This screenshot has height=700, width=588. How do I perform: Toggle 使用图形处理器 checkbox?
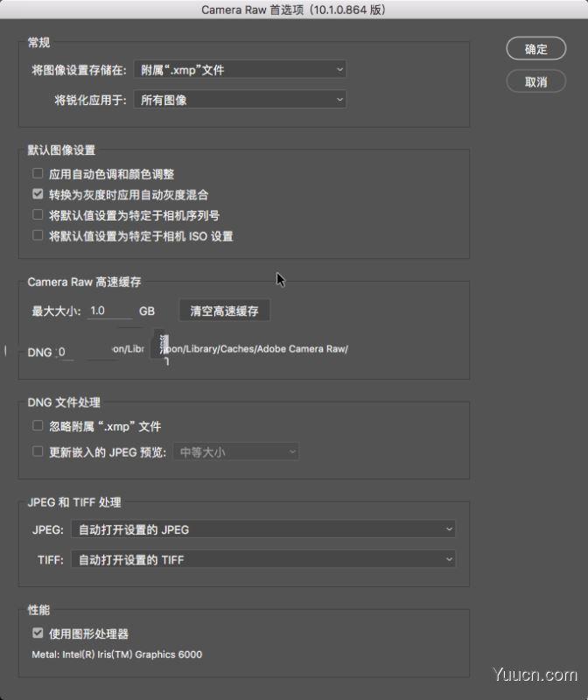[38, 633]
